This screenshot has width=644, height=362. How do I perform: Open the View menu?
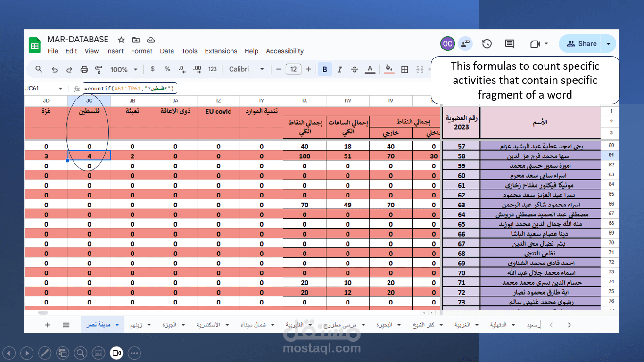click(x=91, y=51)
